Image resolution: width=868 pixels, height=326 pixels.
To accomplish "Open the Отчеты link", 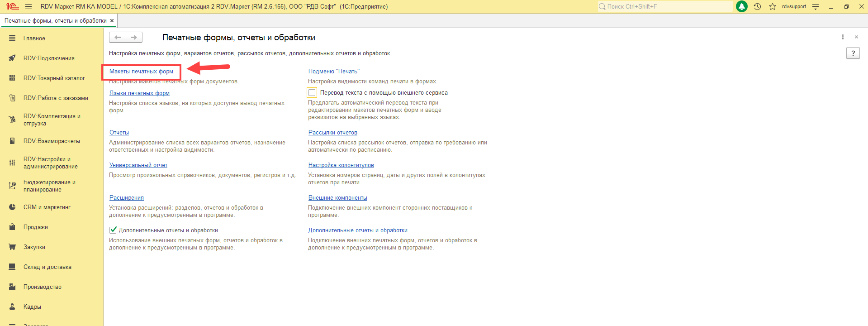I will pyautogui.click(x=119, y=133).
